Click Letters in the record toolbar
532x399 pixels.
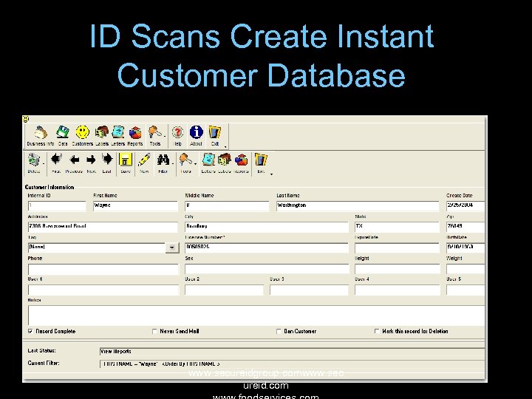click(x=208, y=163)
